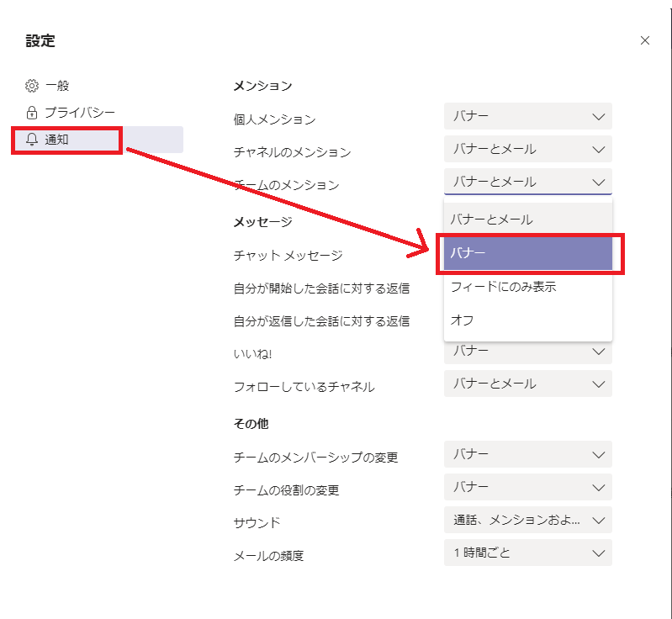This screenshot has height=619, width=672.
Task: Open the いいね! notification dropdown
Action: pyautogui.click(x=527, y=352)
